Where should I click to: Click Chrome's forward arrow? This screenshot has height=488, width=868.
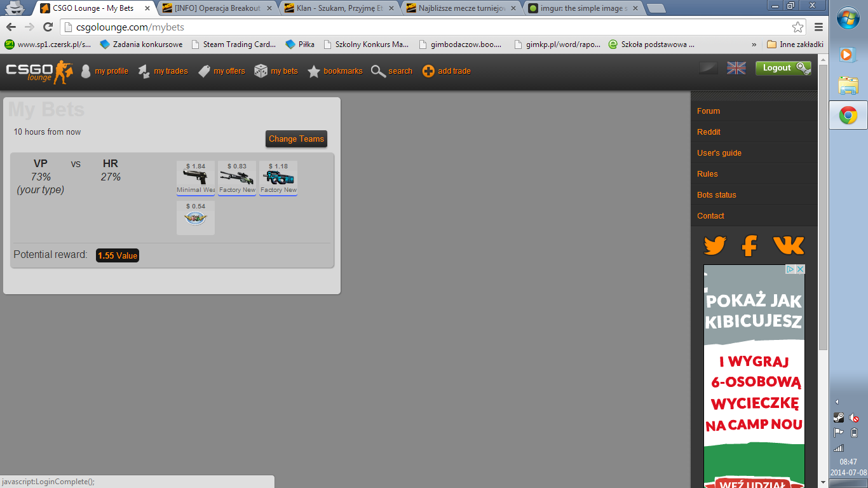coord(29,27)
